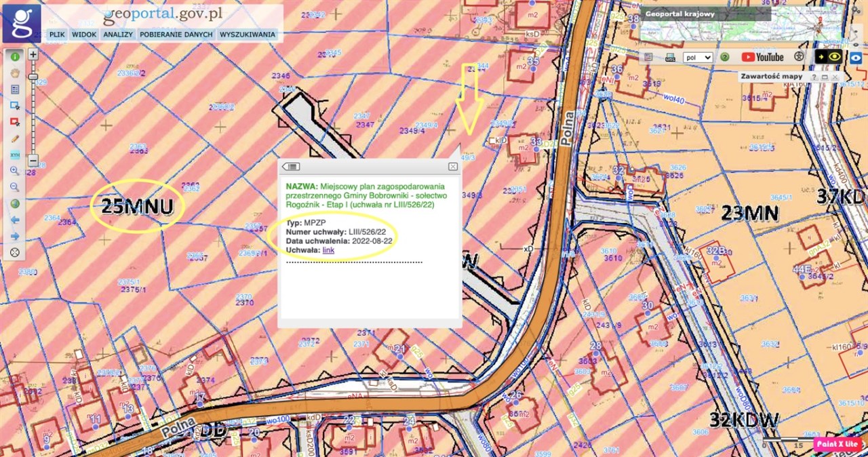Click the YouTube button

[x=762, y=58]
